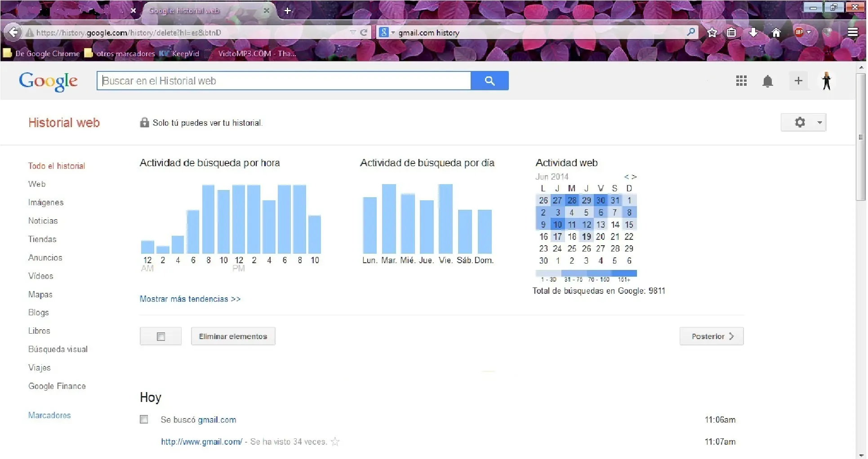Select Noticias in the sidebar
This screenshot has height=459, width=868.
coord(43,221)
